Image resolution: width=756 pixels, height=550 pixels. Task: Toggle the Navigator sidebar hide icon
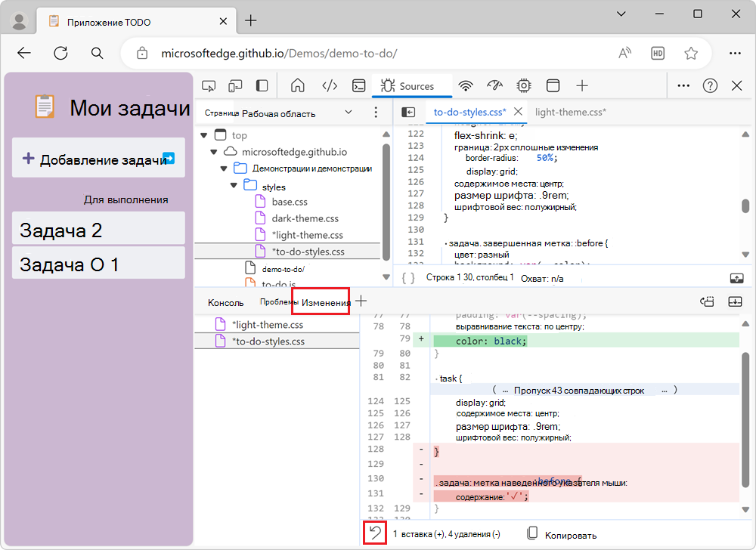click(408, 113)
